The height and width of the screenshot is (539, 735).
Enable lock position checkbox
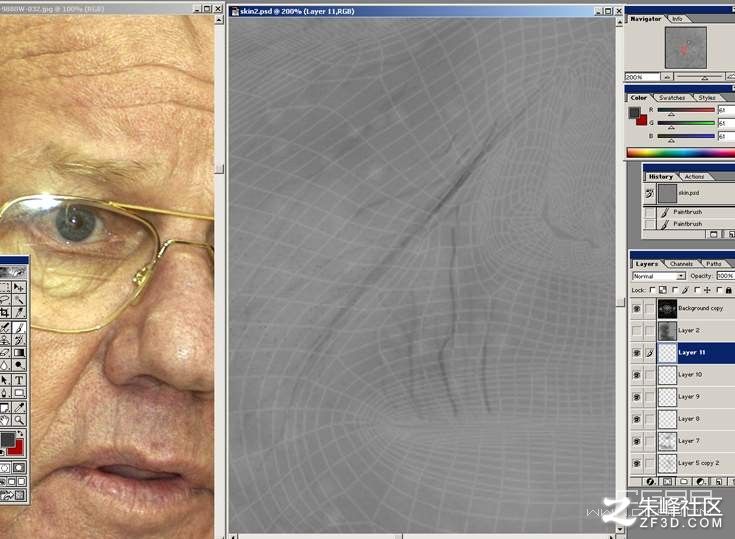[x=698, y=290]
